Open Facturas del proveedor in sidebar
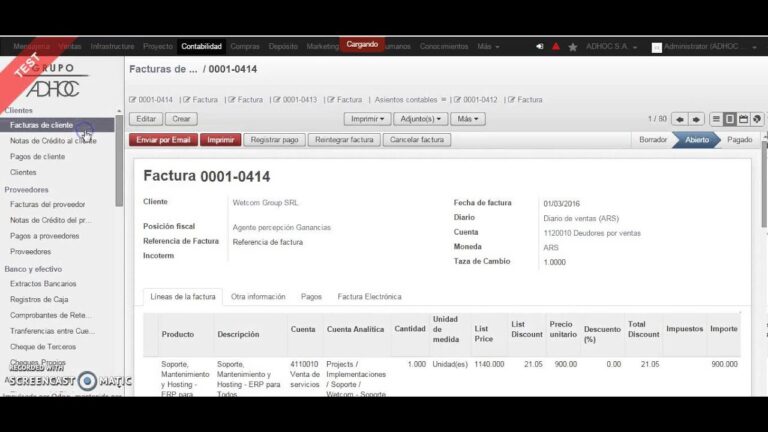The image size is (768, 432). point(48,205)
